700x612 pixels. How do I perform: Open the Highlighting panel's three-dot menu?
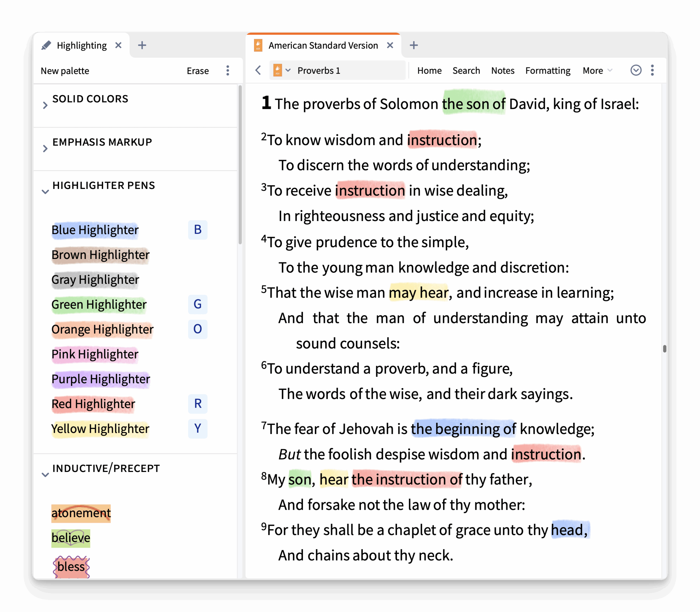[227, 70]
